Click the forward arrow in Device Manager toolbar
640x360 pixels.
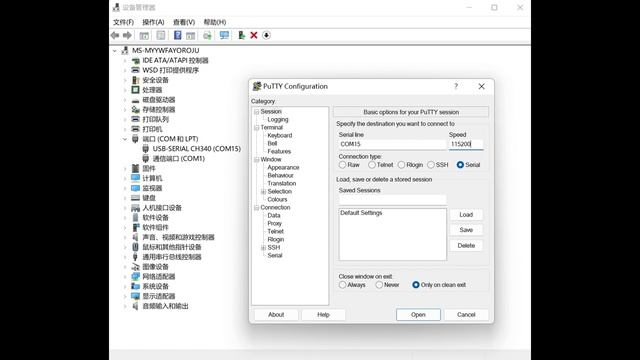127,36
